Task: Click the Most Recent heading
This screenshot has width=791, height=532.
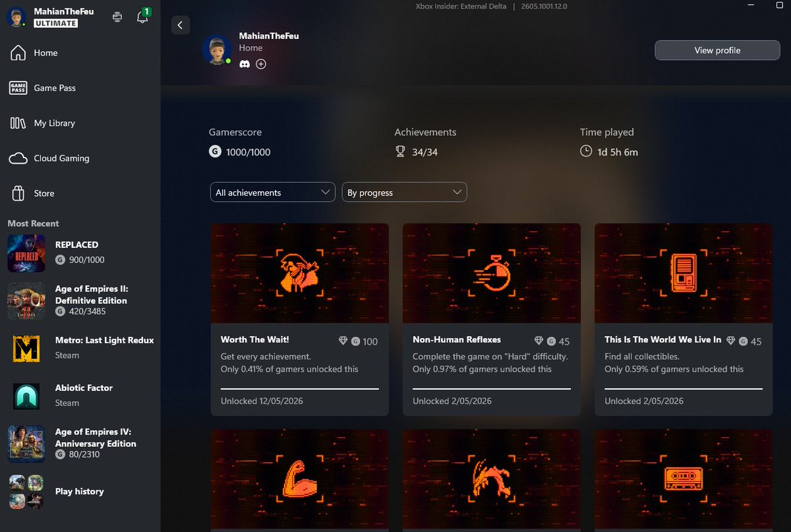Action: tap(33, 223)
